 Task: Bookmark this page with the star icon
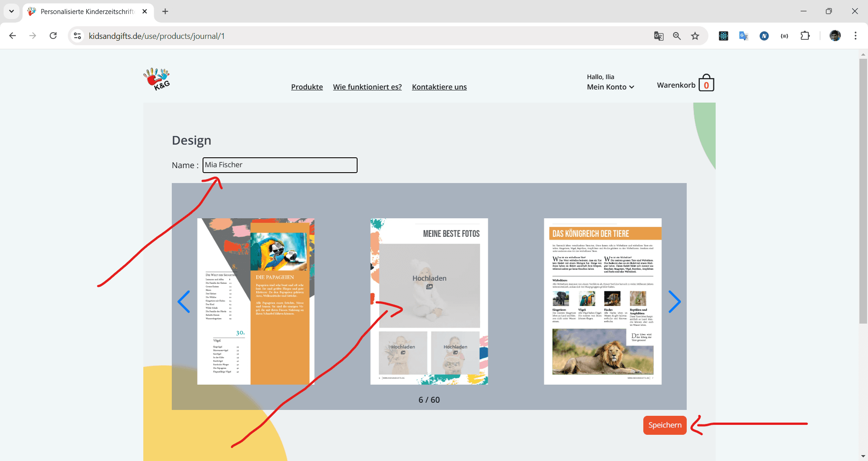tap(695, 36)
